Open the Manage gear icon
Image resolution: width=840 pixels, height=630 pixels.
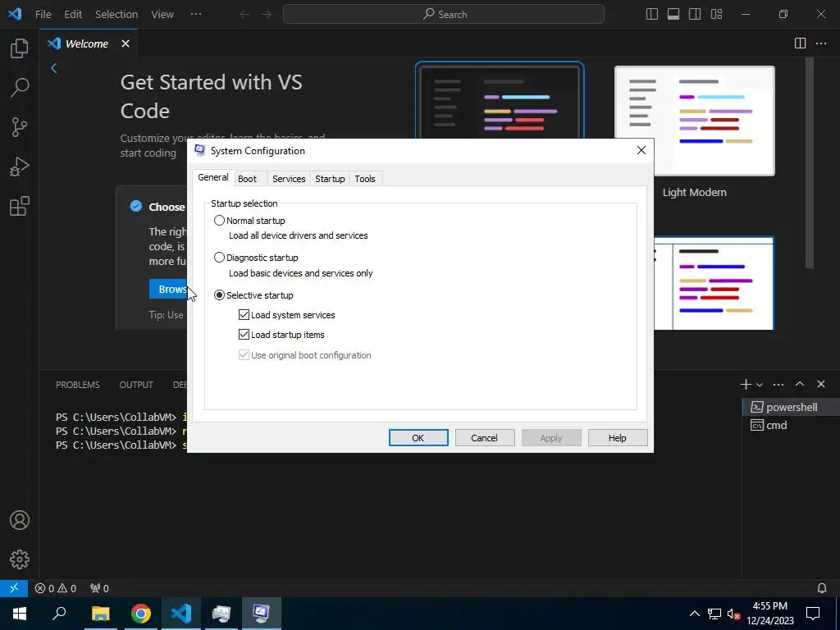pos(20,559)
